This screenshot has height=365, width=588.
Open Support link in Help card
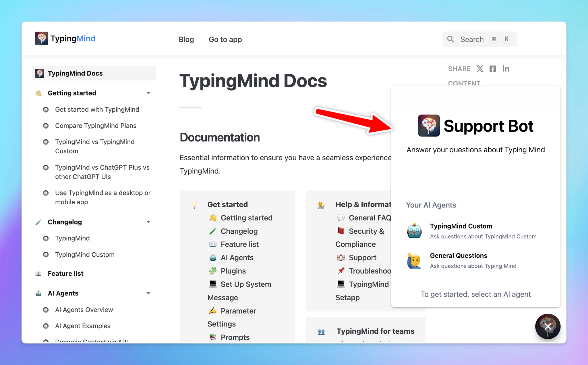[362, 258]
